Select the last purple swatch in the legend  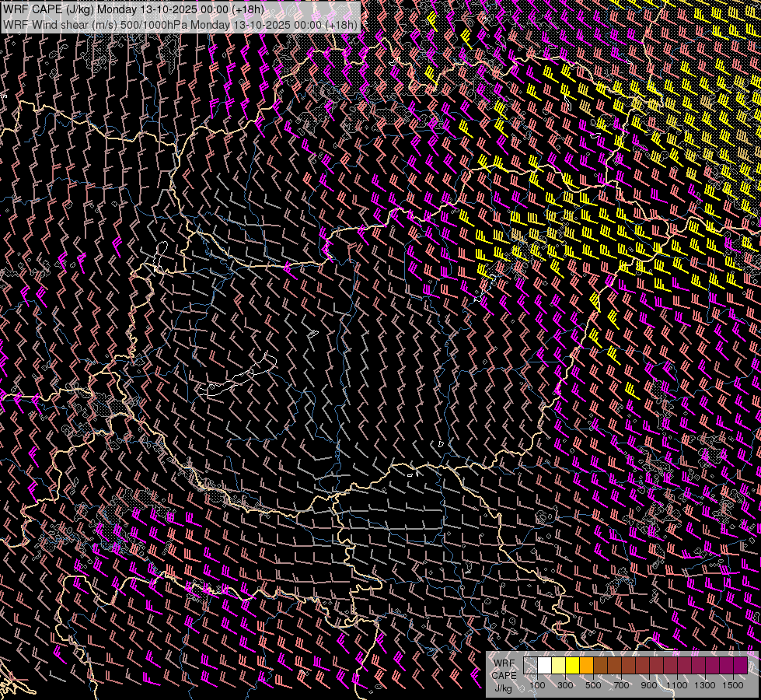pyautogui.click(x=740, y=666)
